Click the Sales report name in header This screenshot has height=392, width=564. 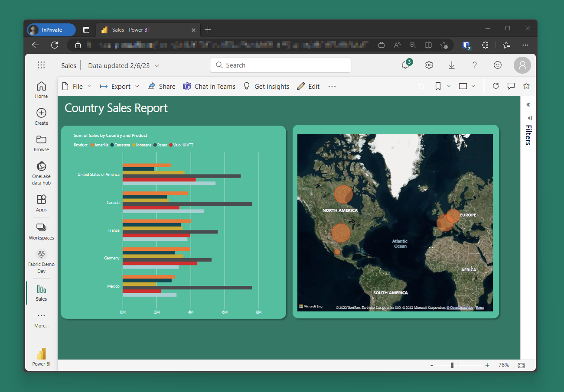click(68, 65)
